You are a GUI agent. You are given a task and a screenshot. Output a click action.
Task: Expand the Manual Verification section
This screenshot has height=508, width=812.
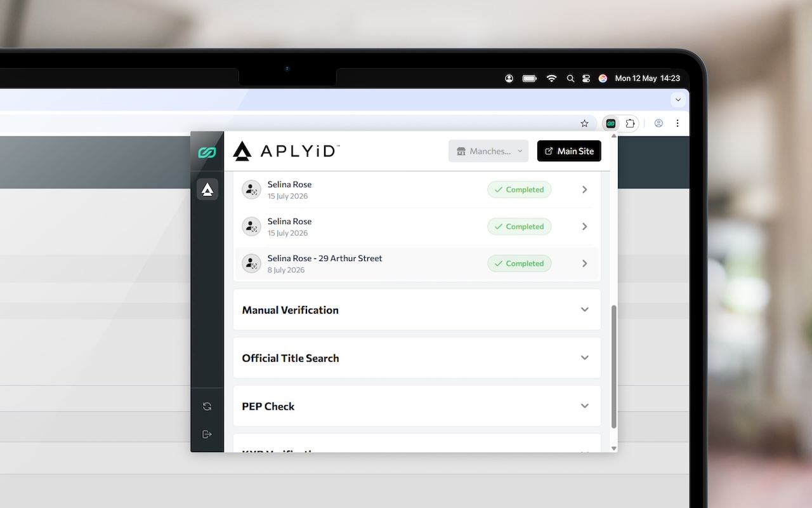(584, 310)
